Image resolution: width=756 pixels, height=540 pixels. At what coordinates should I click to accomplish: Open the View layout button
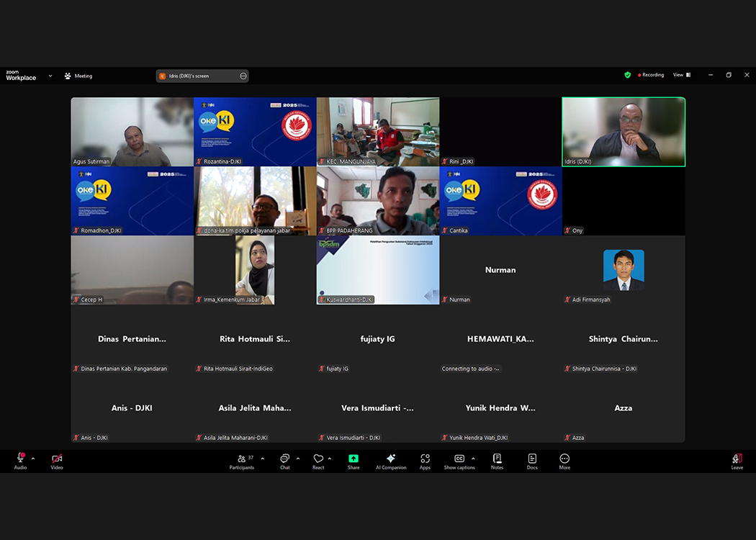681,75
